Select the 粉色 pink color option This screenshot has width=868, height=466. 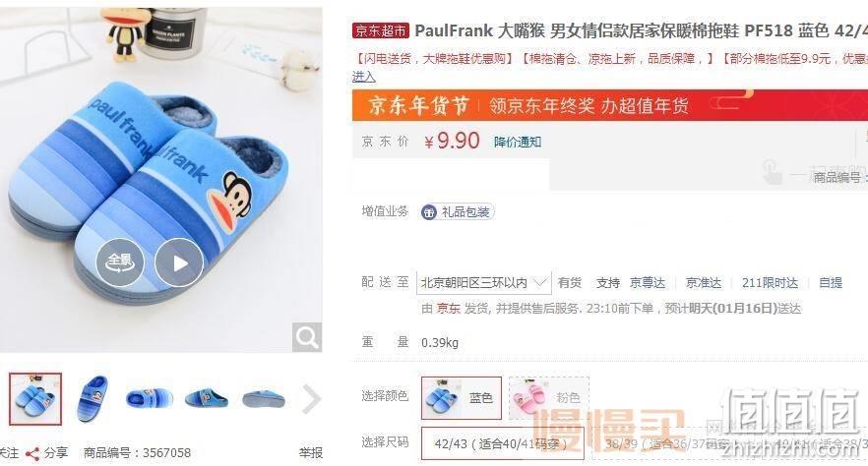[x=548, y=398]
